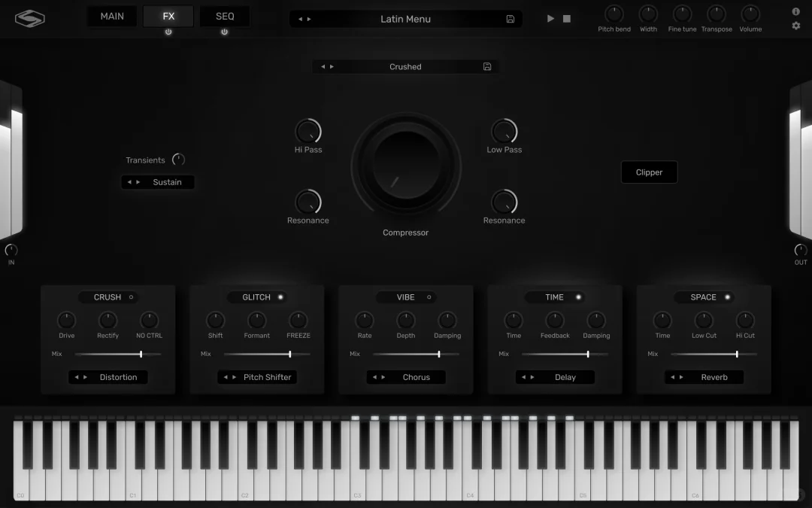Open the Pitch Shifter type selector
This screenshot has width=812, height=508.
pos(257,377)
